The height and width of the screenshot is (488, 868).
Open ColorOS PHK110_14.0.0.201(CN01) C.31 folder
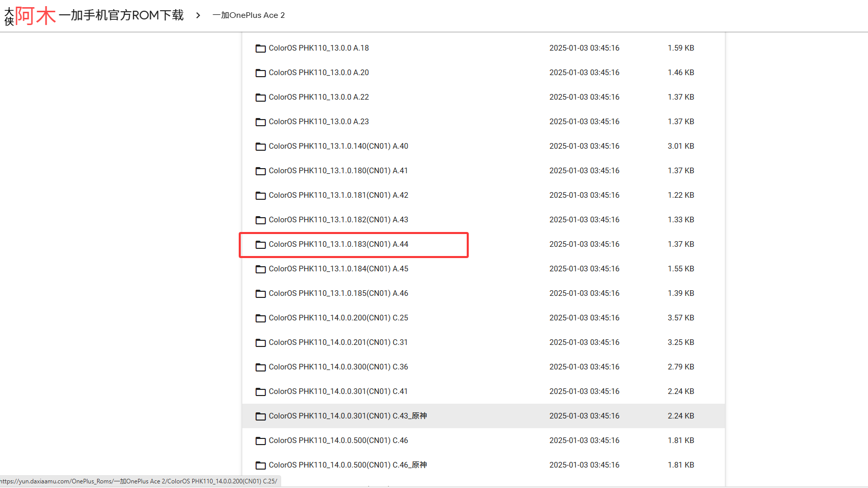tap(338, 342)
